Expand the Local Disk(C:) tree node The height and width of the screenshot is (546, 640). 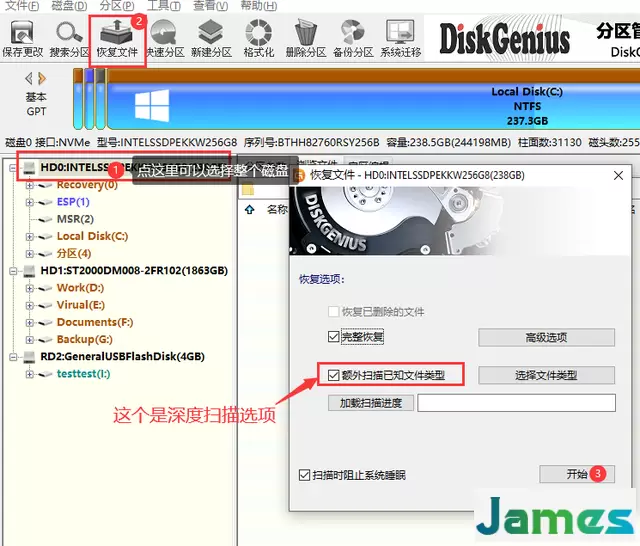[29, 237]
